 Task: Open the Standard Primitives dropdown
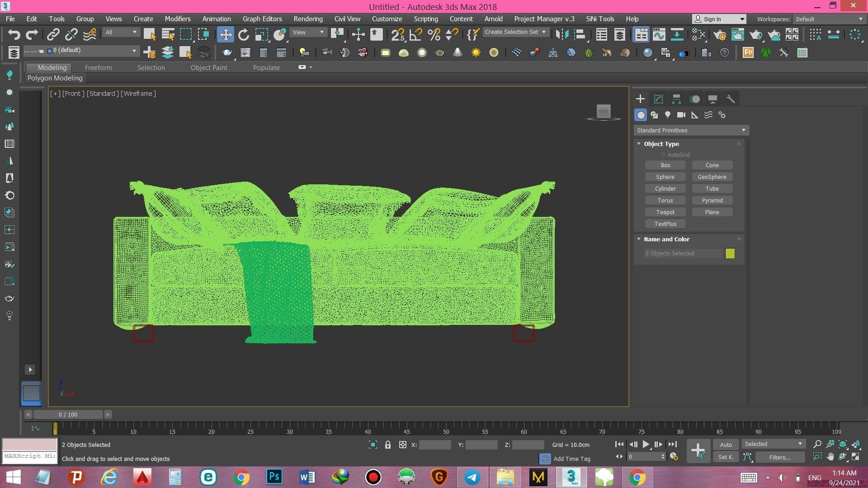pos(691,130)
